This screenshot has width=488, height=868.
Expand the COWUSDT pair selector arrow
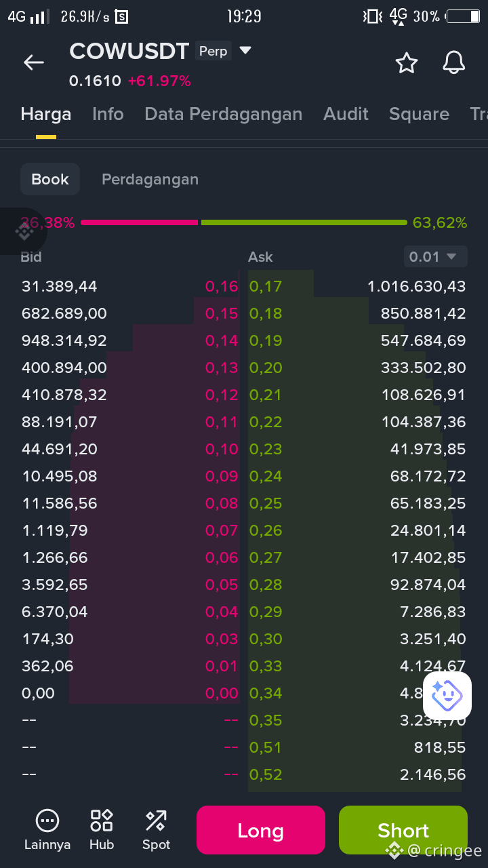pyautogui.click(x=245, y=50)
